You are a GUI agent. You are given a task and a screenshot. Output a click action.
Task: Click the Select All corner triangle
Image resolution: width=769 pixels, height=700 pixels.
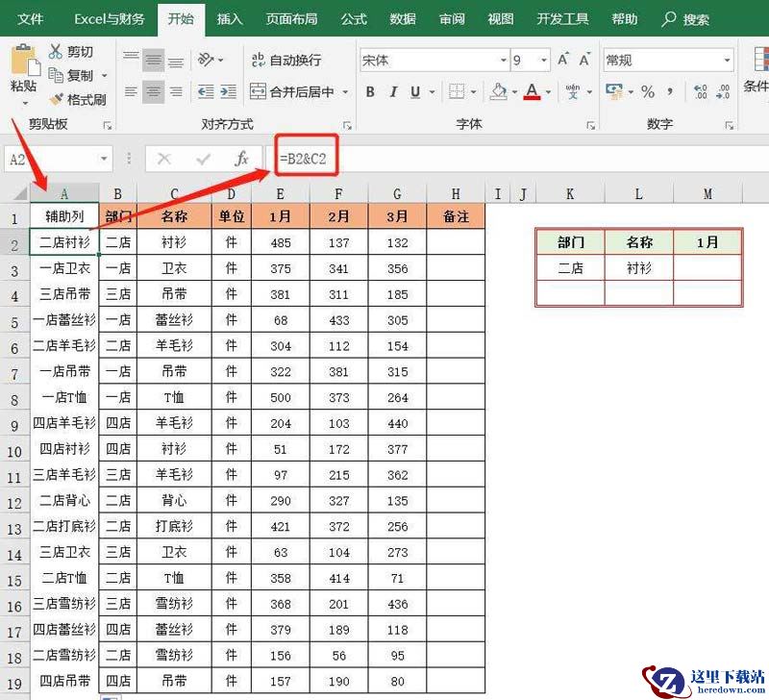point(20,194)
